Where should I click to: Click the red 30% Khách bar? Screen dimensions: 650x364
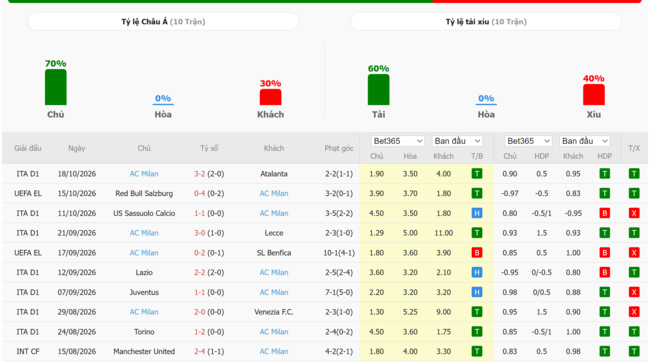(x=270, y=97)
